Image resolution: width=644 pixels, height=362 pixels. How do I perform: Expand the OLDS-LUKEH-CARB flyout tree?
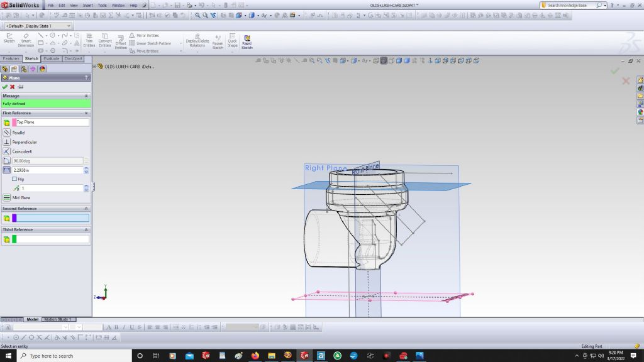pyautogui.click(x=94, y=66)
